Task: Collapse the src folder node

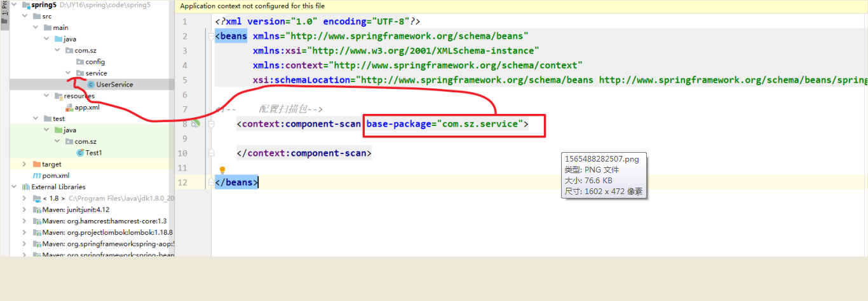Action: coord(25,17)
